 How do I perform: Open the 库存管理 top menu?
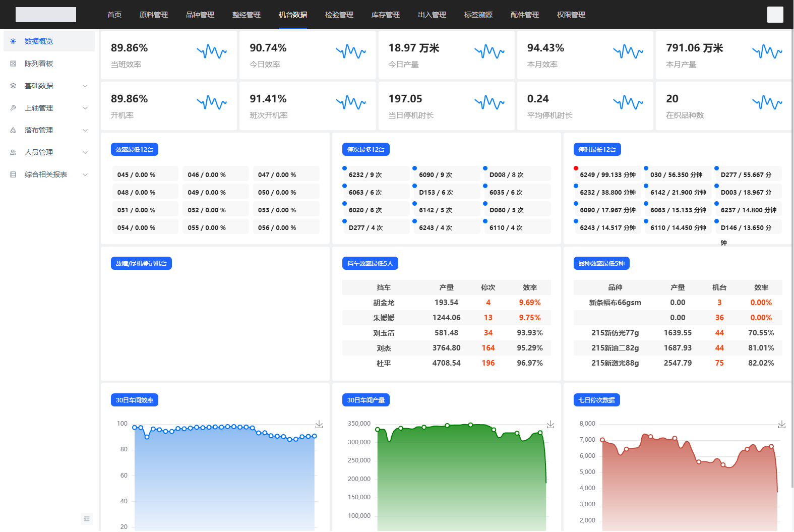(x=385, y=15)
